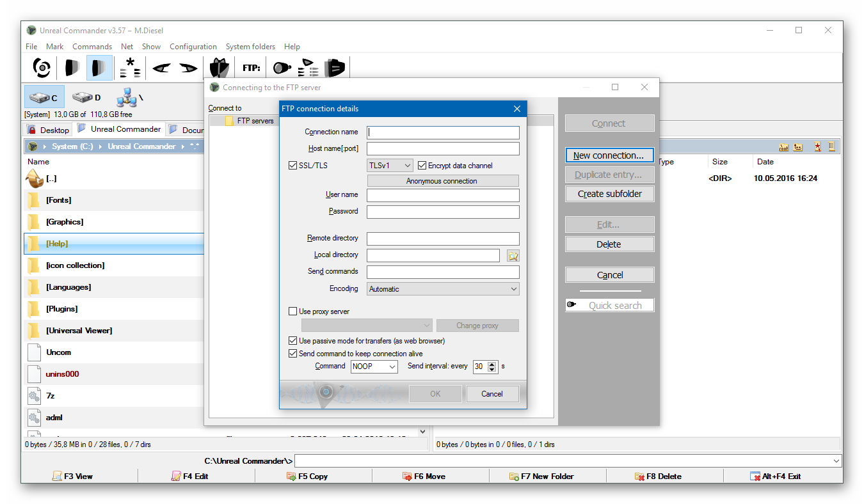Click Cancel in FTP connection details dialog
The width and height of the screenshot is (864, 504).
point(492,394)
